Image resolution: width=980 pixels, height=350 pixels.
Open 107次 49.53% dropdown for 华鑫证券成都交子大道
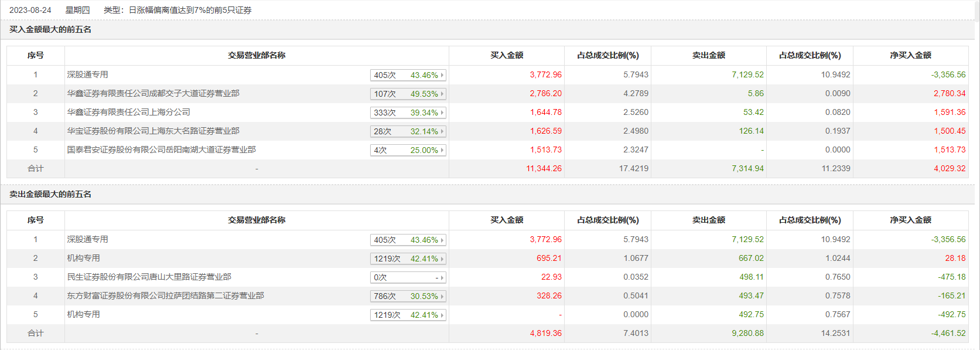click(408, 94)
